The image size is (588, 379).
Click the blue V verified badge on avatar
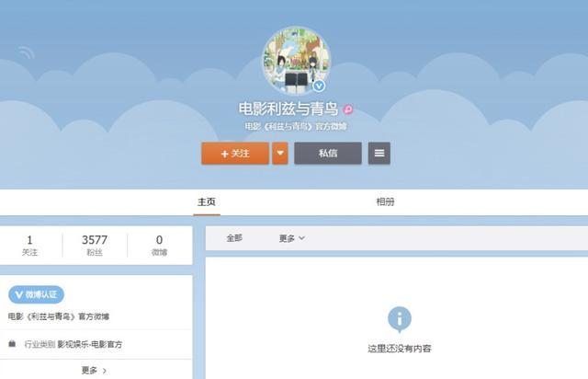(x=319, y=86)
